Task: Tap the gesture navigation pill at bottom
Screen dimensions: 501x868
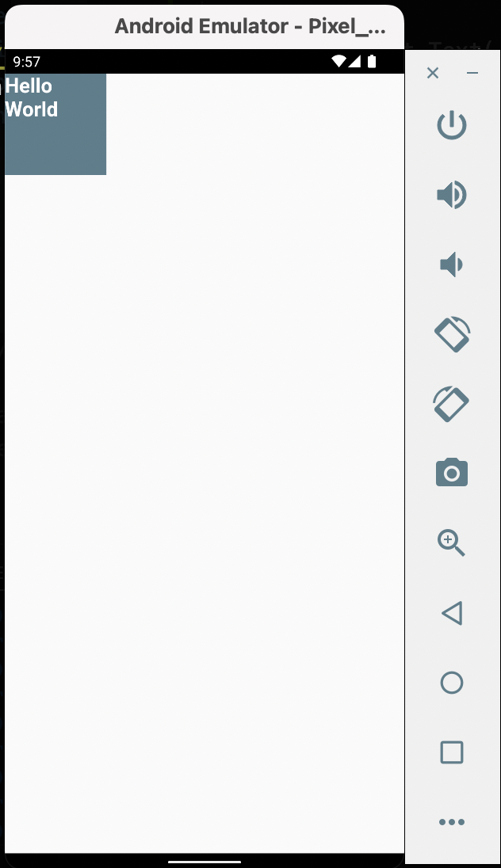Action: [x=205, y=862]
